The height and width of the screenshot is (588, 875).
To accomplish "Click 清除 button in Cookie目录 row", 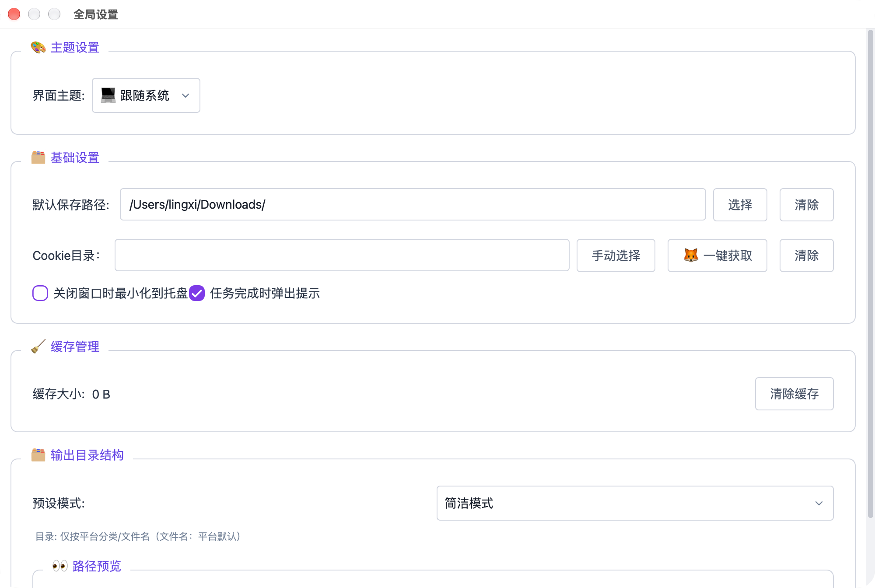I will tap(806, 255).
